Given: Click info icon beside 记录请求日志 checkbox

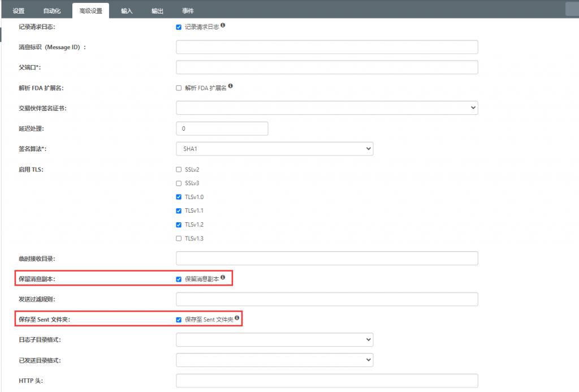Looking at the screenshot, I should (x=223, y=25).
